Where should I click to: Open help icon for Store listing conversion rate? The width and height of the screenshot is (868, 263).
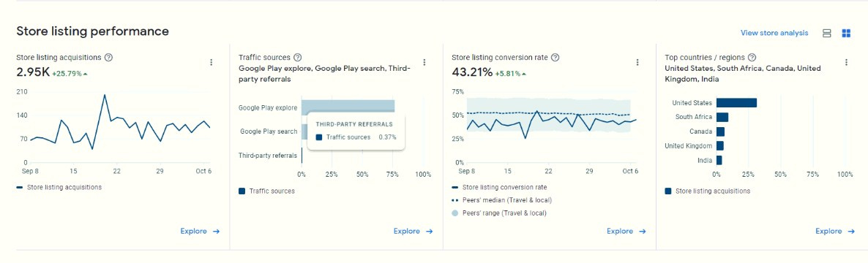[x=555, y=57]
